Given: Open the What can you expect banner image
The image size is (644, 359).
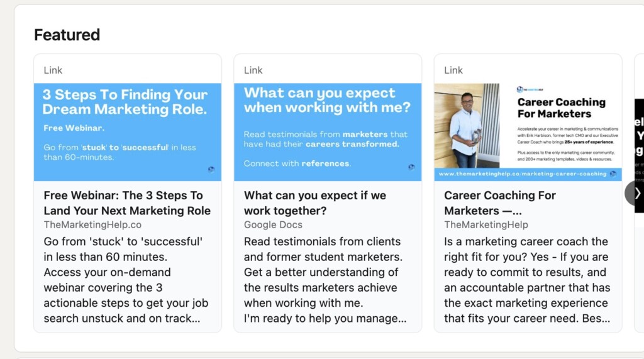Looking at the screenshot, I should point(328,132).
